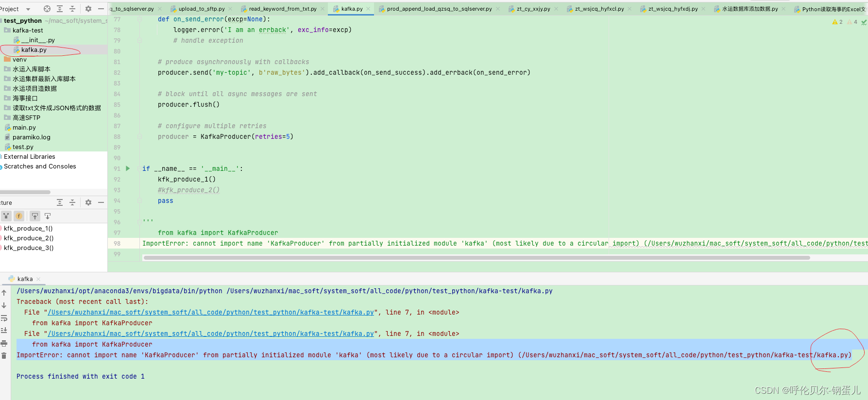
Task: Hide the Project panel
Action: pyautogui.click(x=101, y=9)
